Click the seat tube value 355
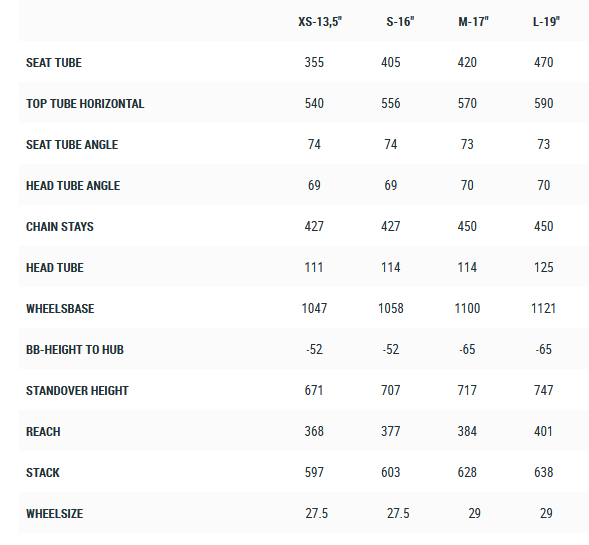 (314, 62)
